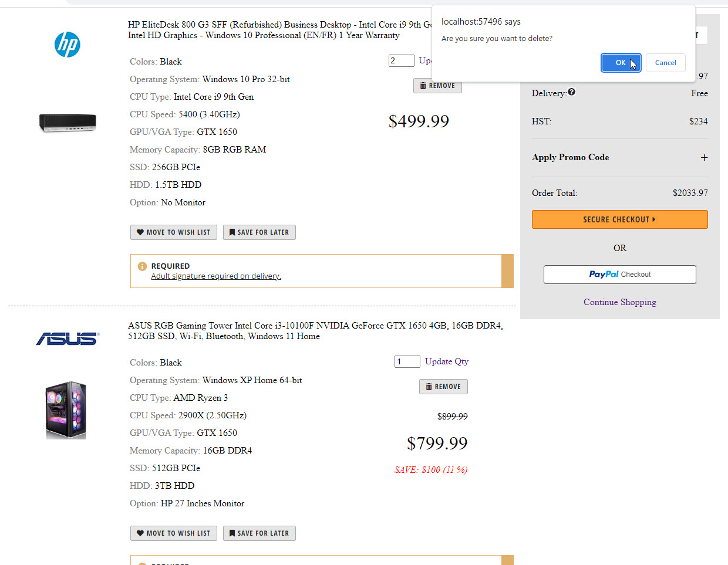
Task: Click Update Qty for ASUS tower
Action: [x=447, y=361]
